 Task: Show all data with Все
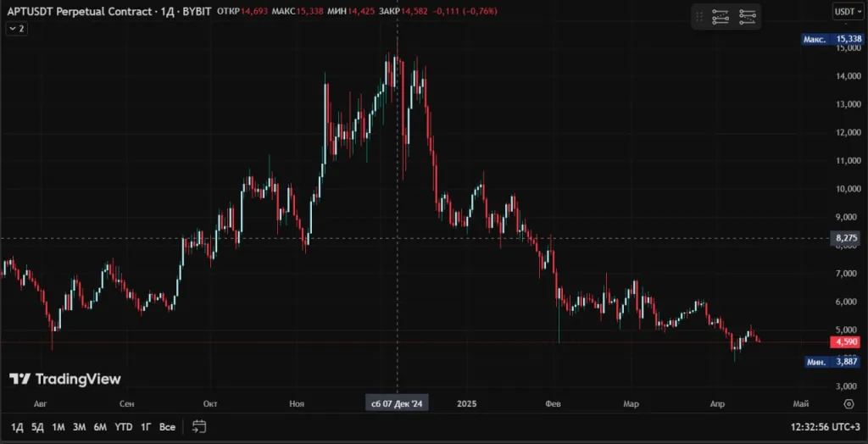pos(167,426)
